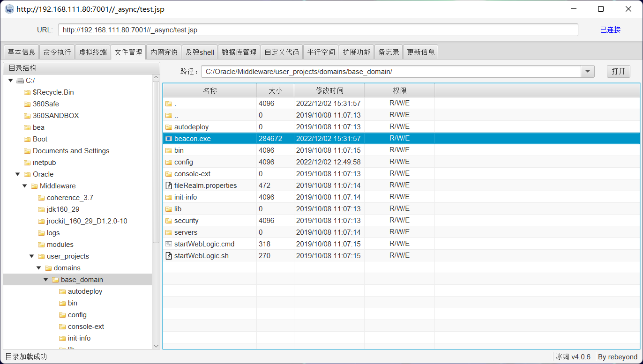Click the Behinder app icon in title bar

[9, 9]
